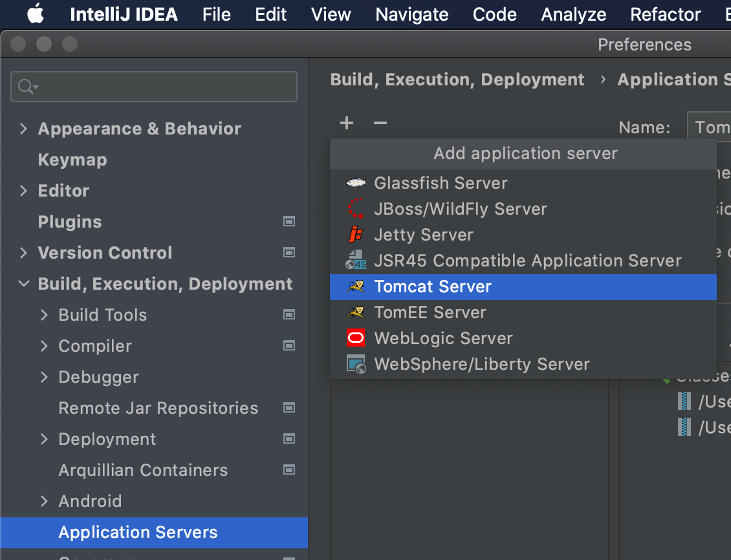Viewport: 731px width, 560px height.
Task: Open the Refactor menu
Action: (x=665, y=14)
